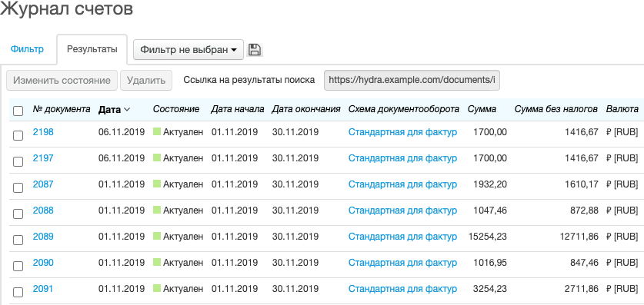The height and width of the screenshot is (305, 644).
Task: Switch to the Результаты tab
Action: click(x=92, y=49)
